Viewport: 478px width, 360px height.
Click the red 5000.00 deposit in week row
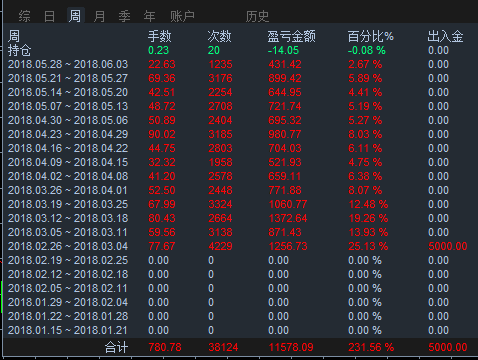448,246
